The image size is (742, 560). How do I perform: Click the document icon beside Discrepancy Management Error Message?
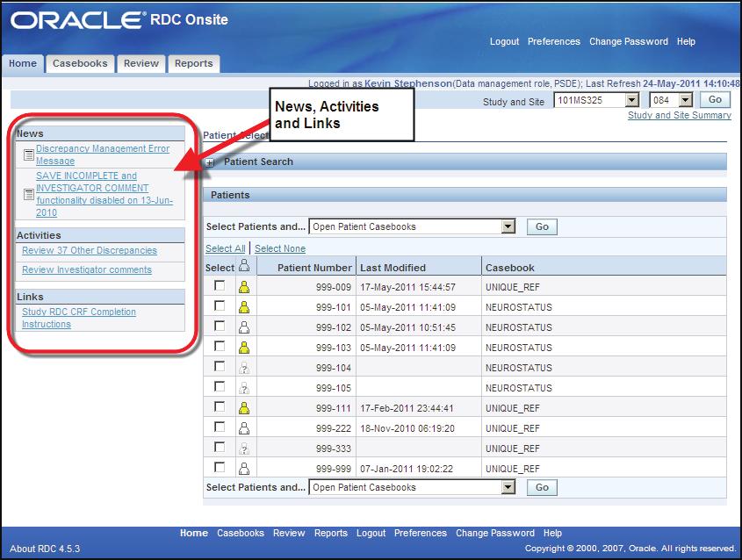pos(29,154)
